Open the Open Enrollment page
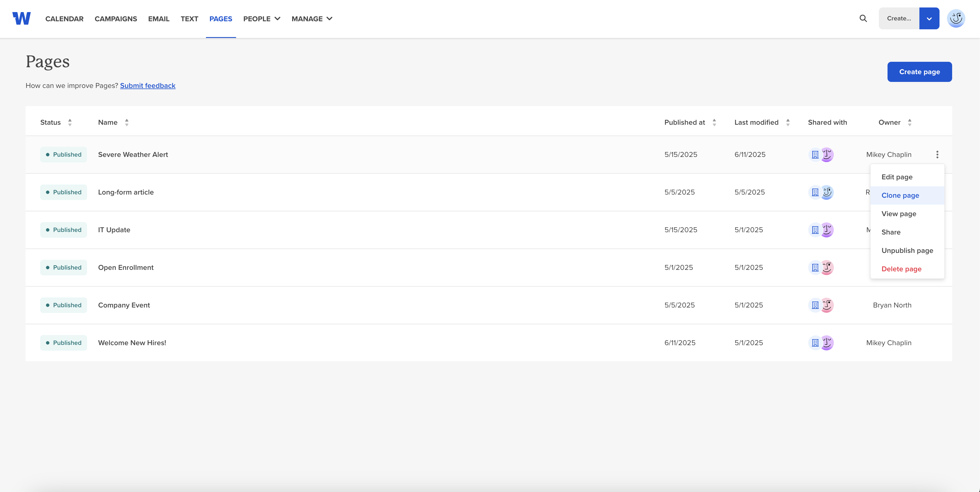Screen dimensions: 980x492 coord(126,268)
